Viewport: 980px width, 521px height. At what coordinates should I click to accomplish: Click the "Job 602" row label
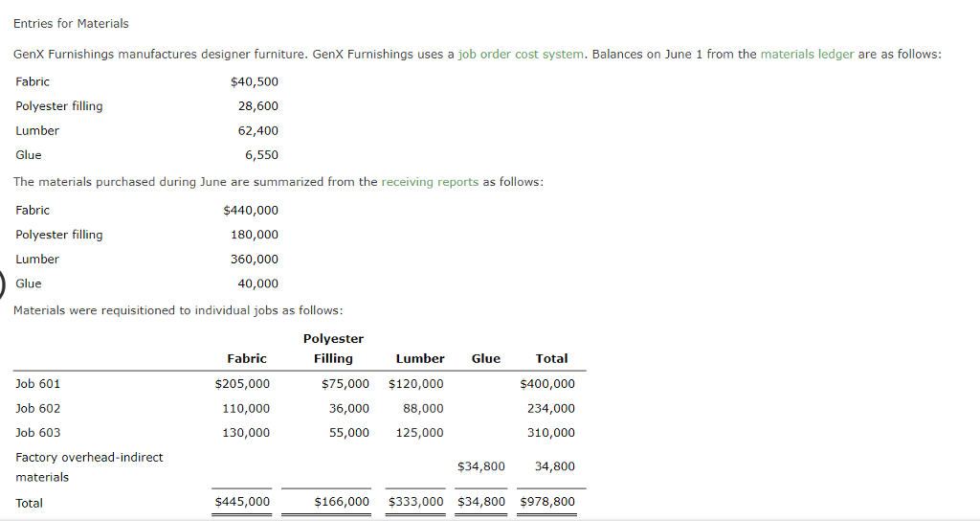pyautogui.click(x=38, y=408)
